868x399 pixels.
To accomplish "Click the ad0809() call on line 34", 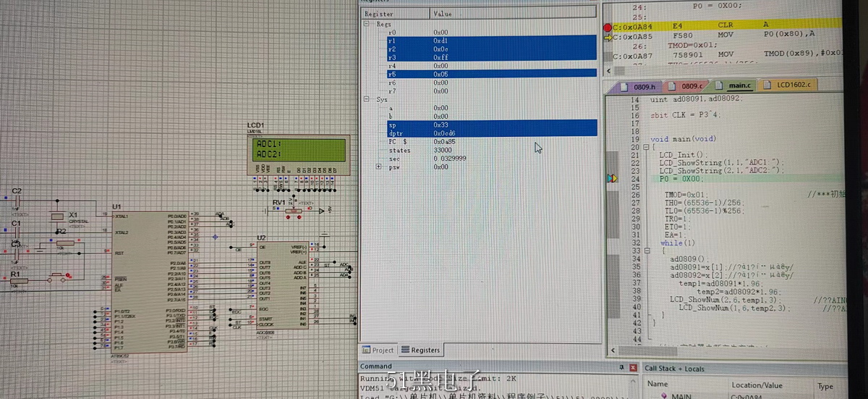I will click(690, 259).
